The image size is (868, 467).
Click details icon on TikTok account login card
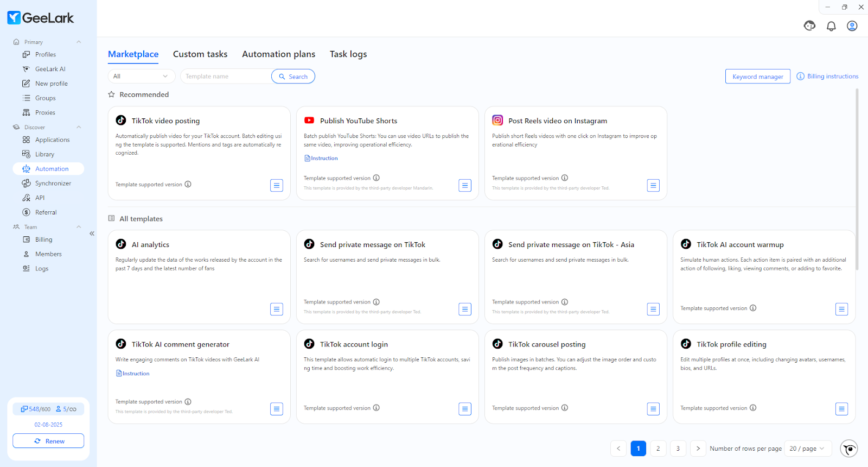[x=465, y=409]
